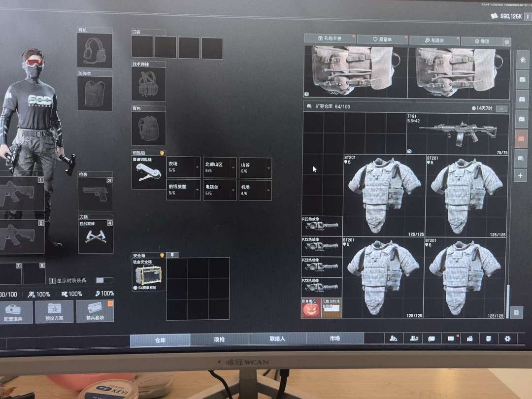Open the shop bag icon in bottom bar
Screen dimensions: 532x399
point(469,338)
